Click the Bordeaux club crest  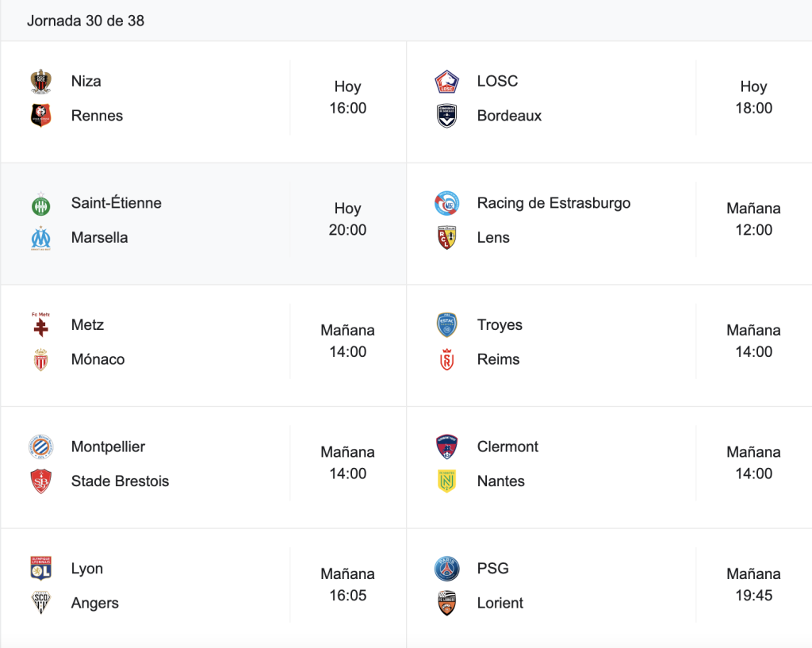[447, 116]
